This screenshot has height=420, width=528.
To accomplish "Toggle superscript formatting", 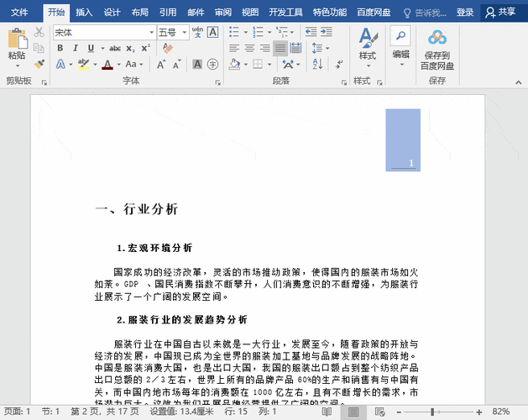I will [145, 48].
